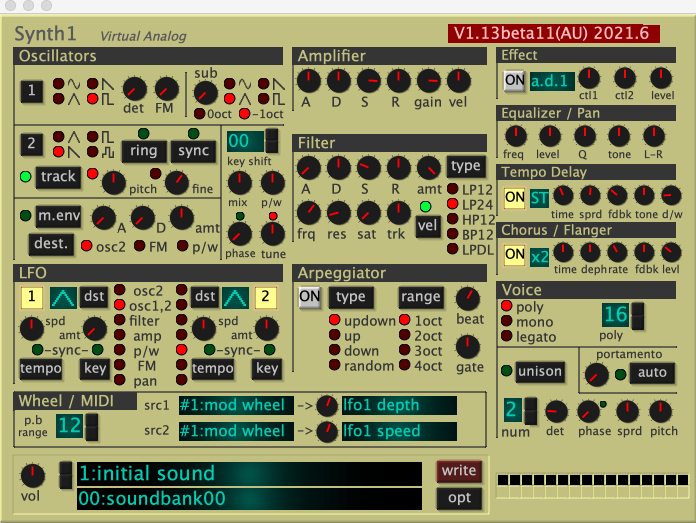
Task: Select sine waveform for sub oscillator
Action: tap(229, 83)
